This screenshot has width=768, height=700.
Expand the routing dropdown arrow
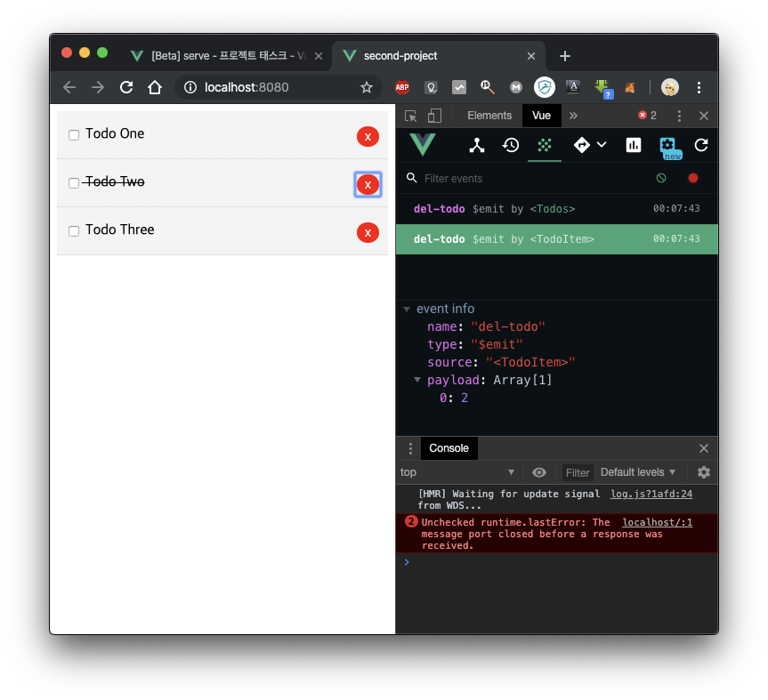tap(602, 144)
